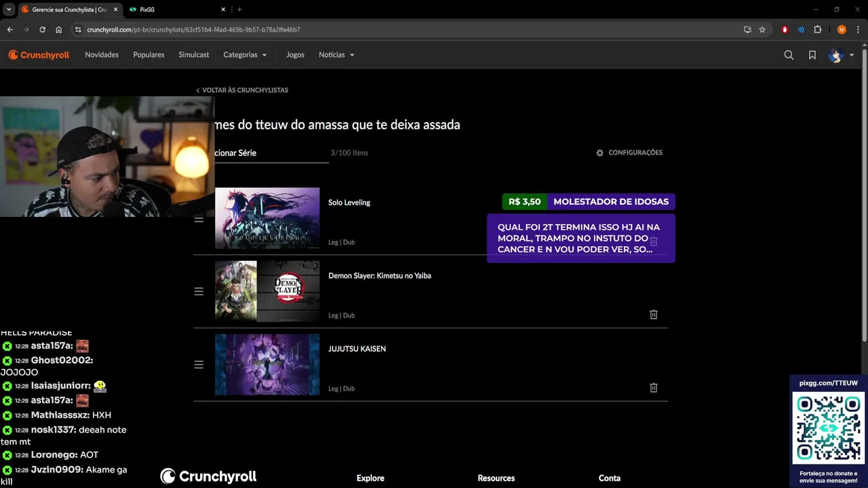Select the Gerencie sua Crunchylista tab
Screen dimensions: 868x488
point(69,9)
